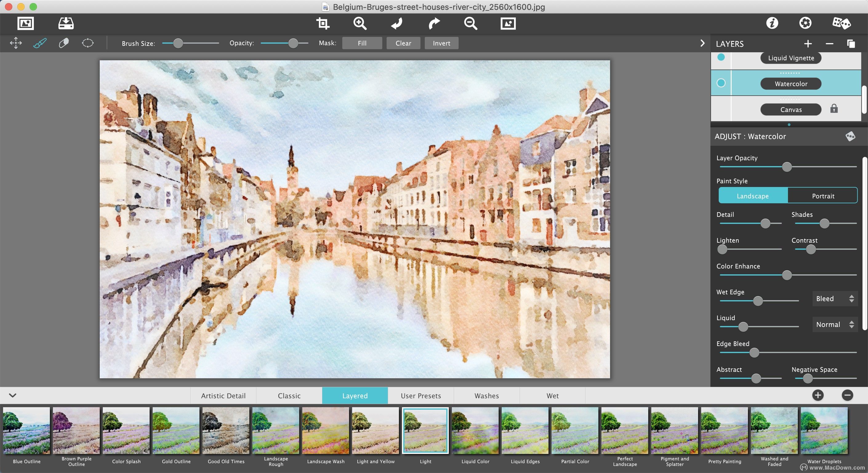Switch to Classic presets tab
The image size is (868, 473).
pyautogui.click(x=289, y=395)
